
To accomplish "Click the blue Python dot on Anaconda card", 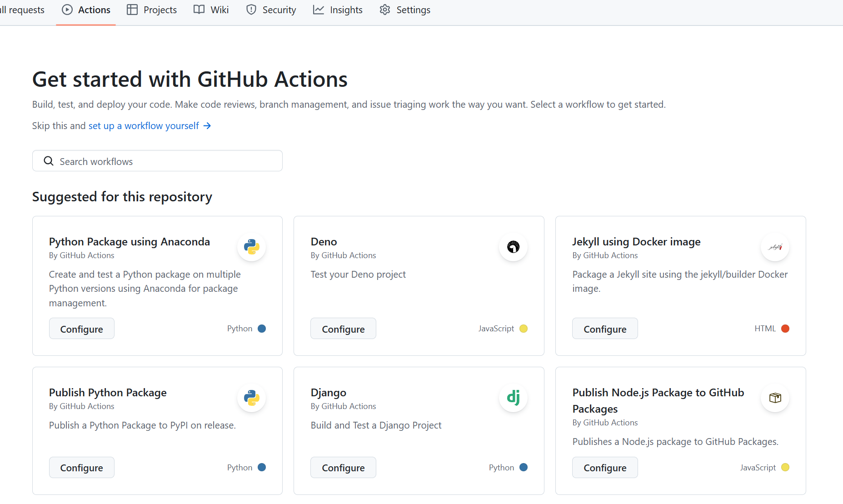I will pos(262,329).
